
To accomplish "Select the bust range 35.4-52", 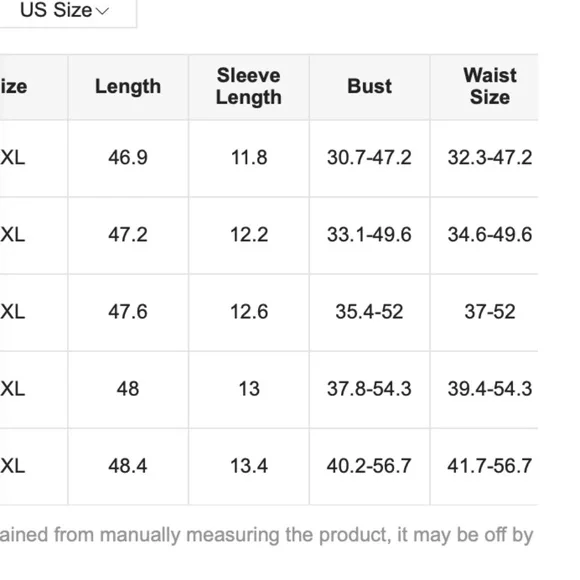I will click(x=369, y=311).
